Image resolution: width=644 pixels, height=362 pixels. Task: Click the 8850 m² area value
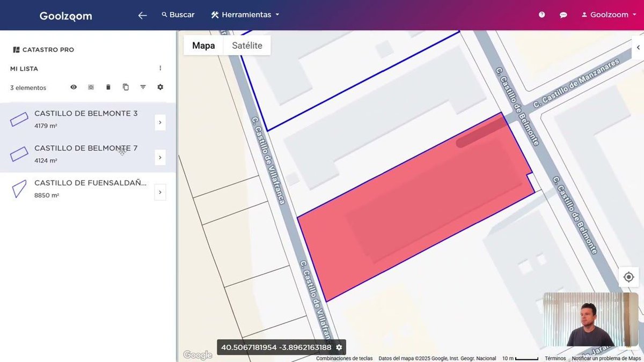(x=47, y=195)
